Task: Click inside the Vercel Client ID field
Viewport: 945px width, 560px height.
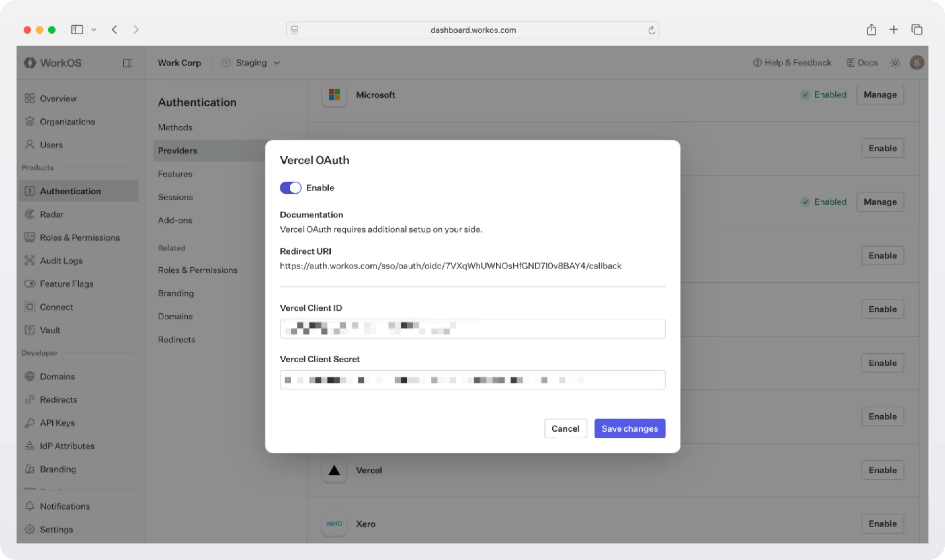Action: coord(472,328)
